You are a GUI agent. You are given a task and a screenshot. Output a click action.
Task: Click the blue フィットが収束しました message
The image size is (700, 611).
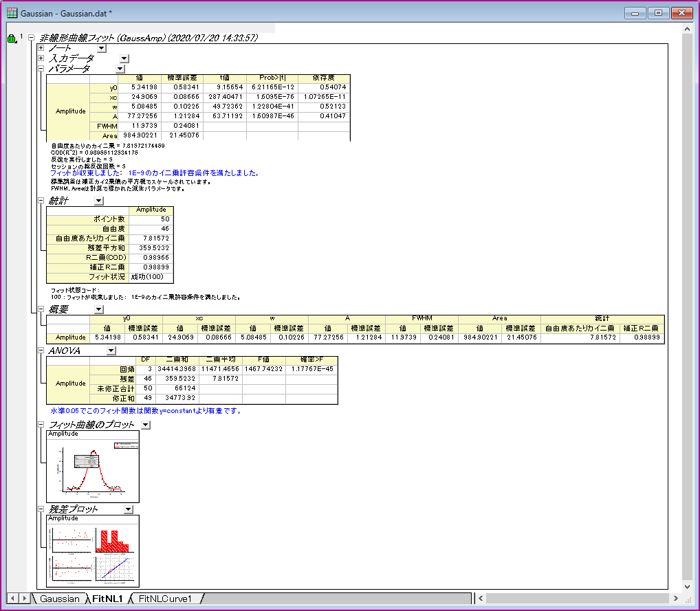155,173
